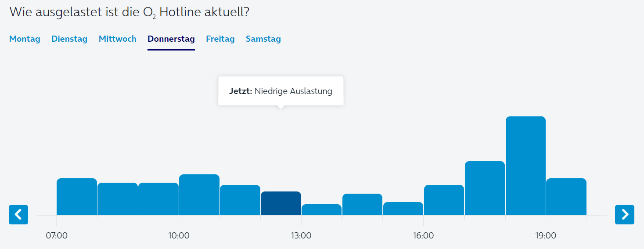
Task: Click the left arrow navigation icon
Action: pyautogui.click(x=18, y=214)
